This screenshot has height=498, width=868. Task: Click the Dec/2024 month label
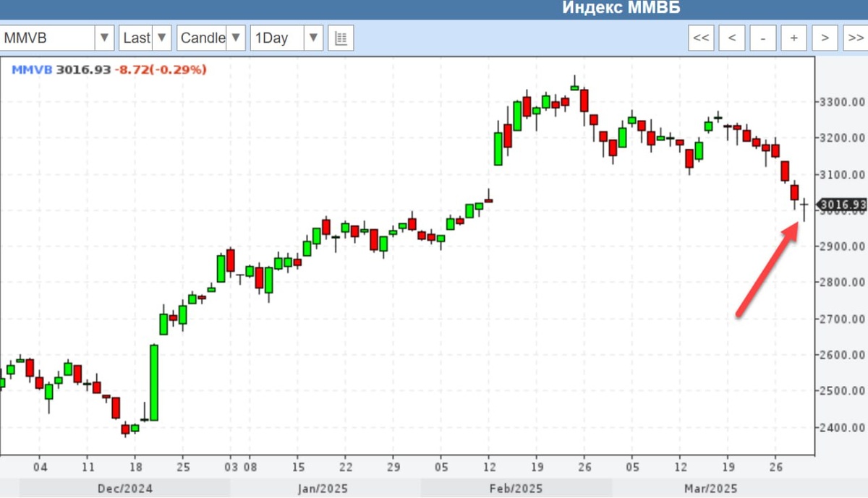click(125, 489)
